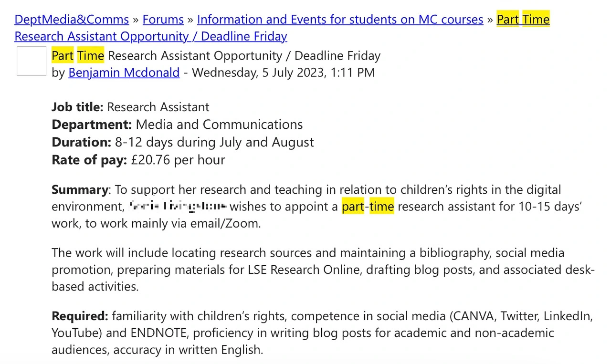This screenshot has width=611, height=364.
Task: Click the bold Summary label
Action: pos(80,189)
